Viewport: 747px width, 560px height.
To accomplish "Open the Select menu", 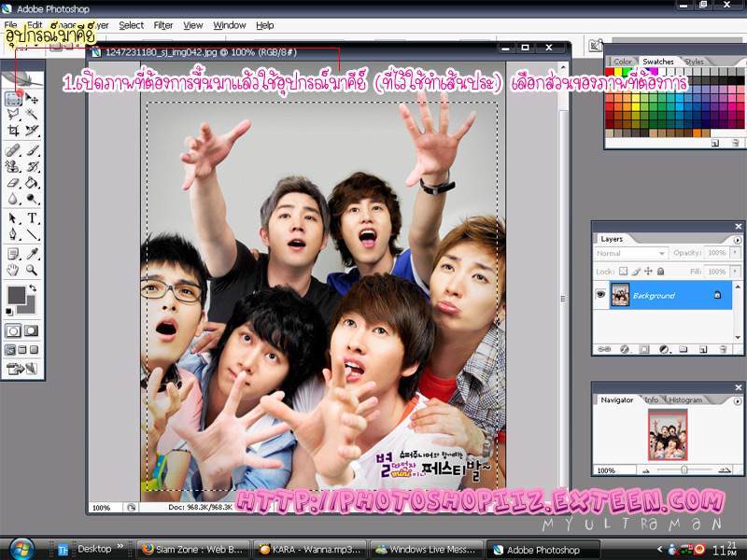I will click(131, 25).
